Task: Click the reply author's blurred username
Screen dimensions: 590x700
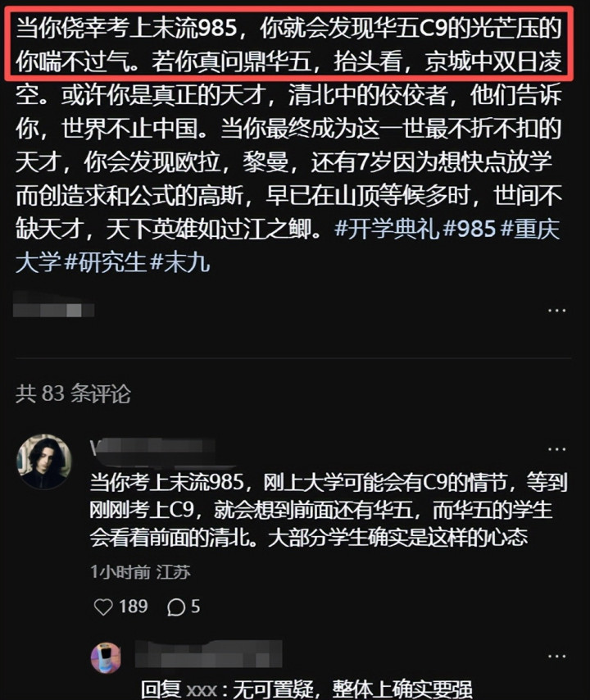Action: [x=208, y=654]
